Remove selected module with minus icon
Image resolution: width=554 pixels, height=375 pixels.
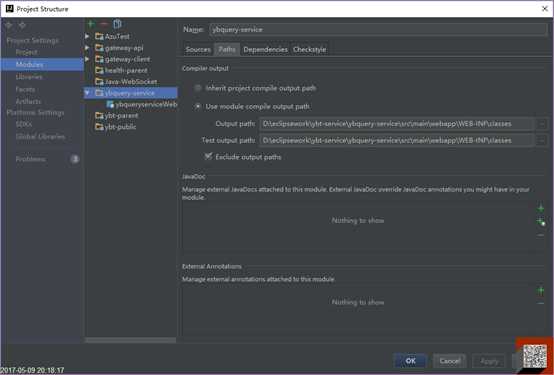click(104, 24)
